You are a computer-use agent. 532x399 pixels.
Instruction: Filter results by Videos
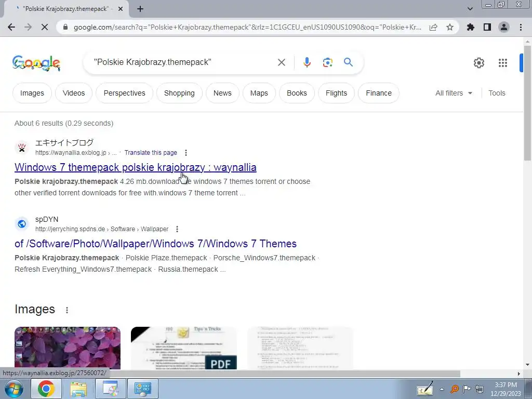[x=74, y=93]
